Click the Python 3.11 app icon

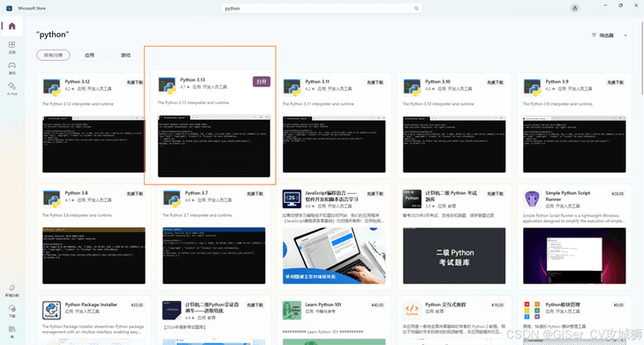click(292, 87)
